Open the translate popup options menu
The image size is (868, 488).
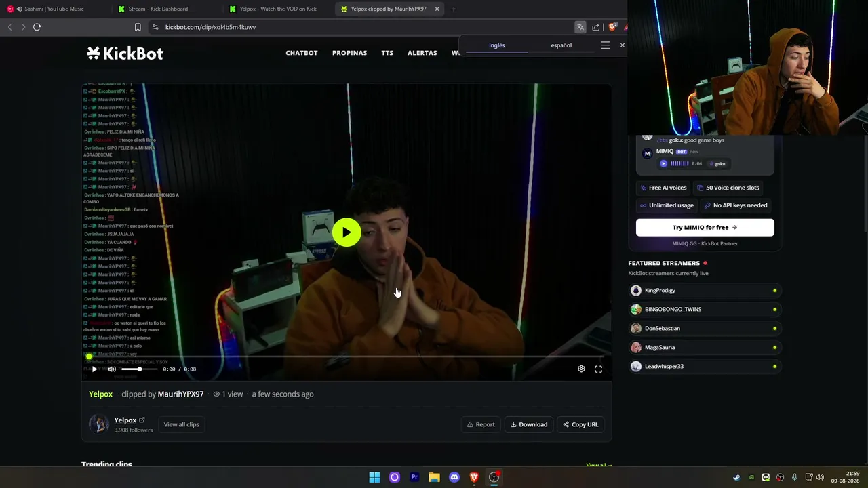[605, 45]
